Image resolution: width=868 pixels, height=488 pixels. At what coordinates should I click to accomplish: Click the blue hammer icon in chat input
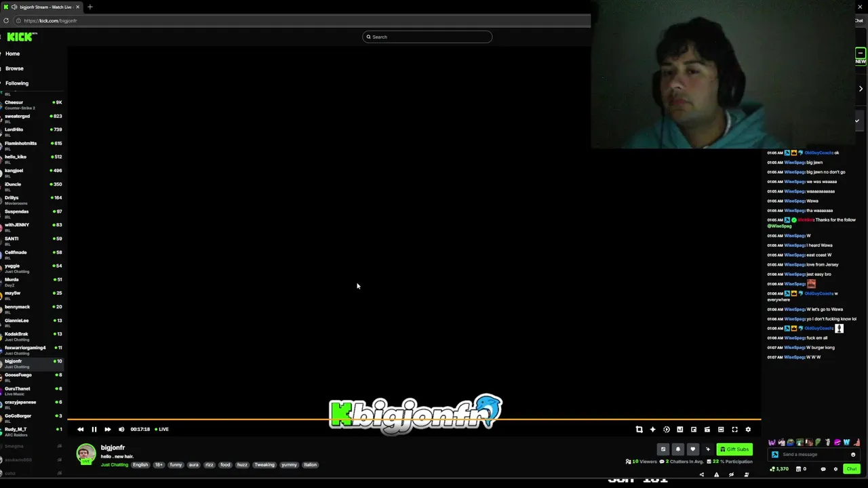(775, 455)
